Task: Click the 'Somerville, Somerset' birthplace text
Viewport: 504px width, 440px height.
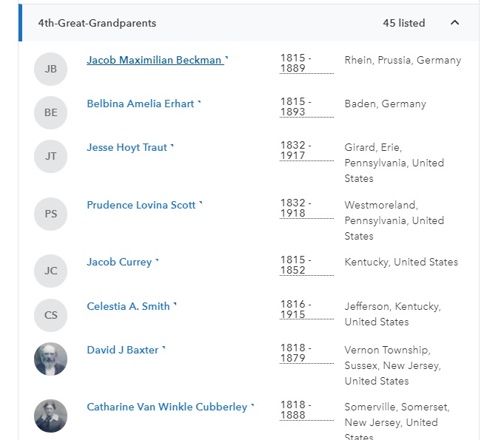Action: click(397, 421)
